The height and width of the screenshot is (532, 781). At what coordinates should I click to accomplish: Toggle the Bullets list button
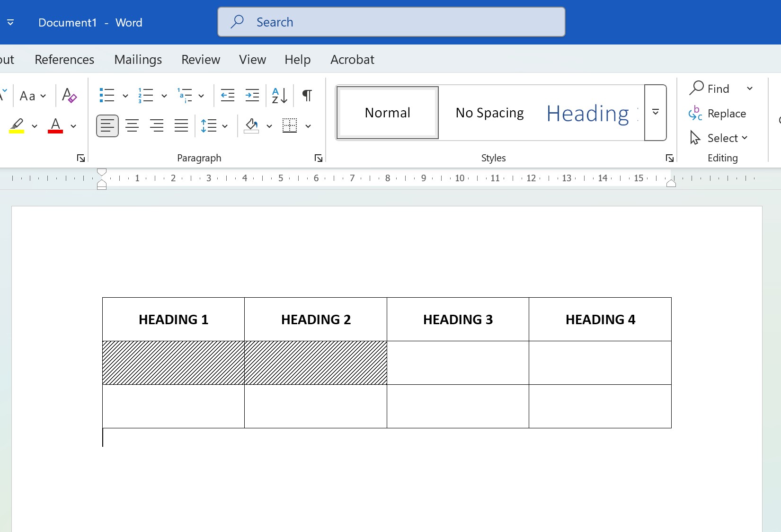coord(106,96)
